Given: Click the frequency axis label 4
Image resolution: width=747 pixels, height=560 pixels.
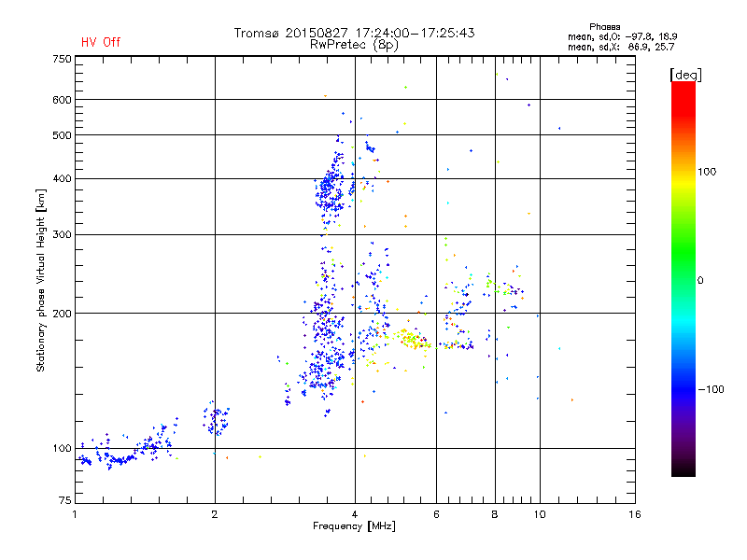Looking at the screenshot, I should pos(355,514).
